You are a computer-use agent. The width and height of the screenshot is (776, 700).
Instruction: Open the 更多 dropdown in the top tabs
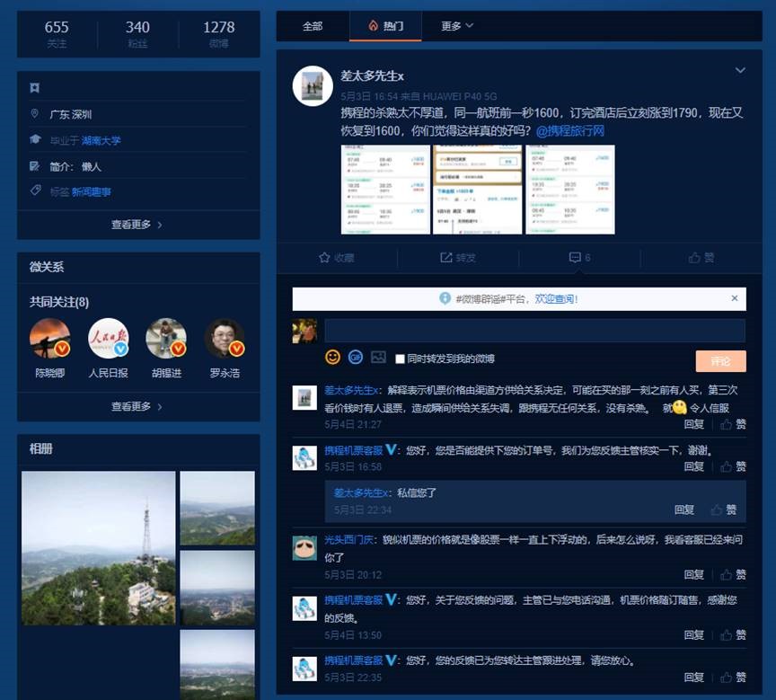[x=457, y=26]
